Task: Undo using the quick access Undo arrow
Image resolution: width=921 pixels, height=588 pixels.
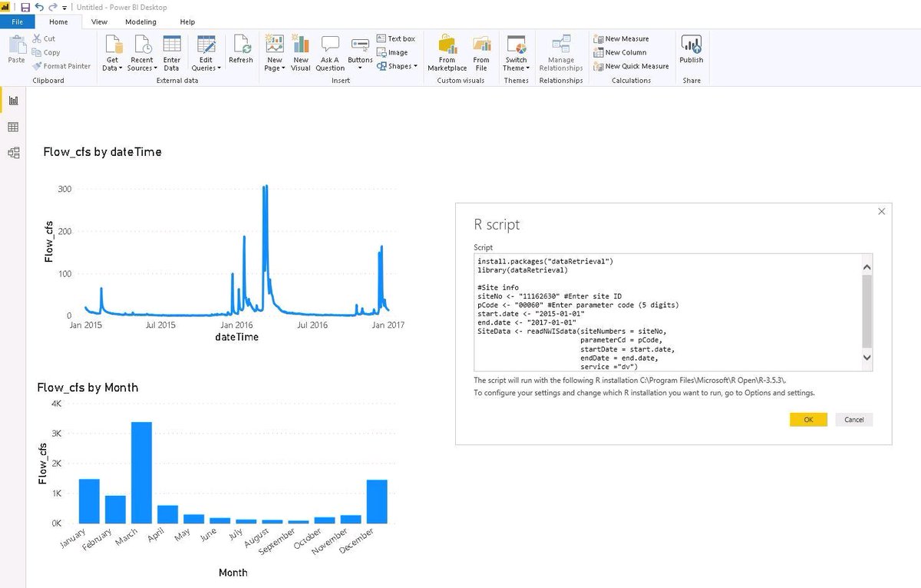Action: pyautogui.click(x=41, y=7)
